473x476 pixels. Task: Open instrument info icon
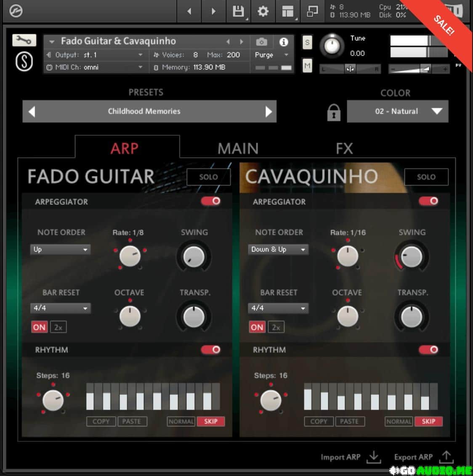pos(284,42)
